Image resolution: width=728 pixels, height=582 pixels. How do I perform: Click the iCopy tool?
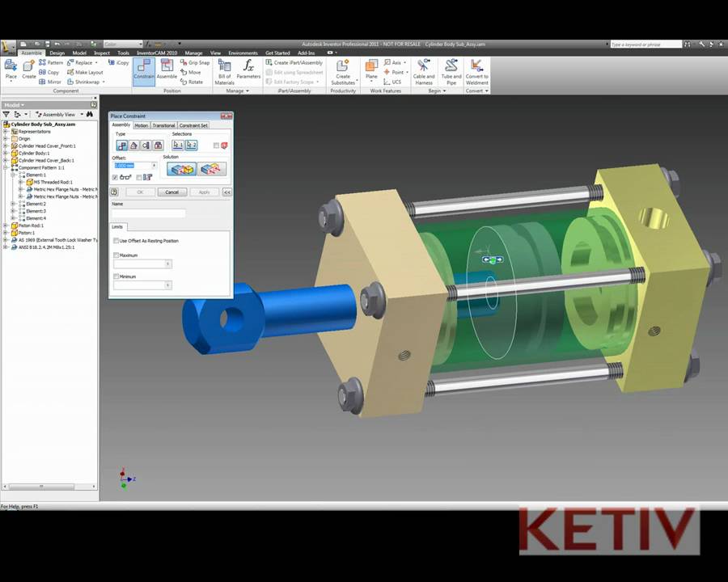click(x=119, y=62)
